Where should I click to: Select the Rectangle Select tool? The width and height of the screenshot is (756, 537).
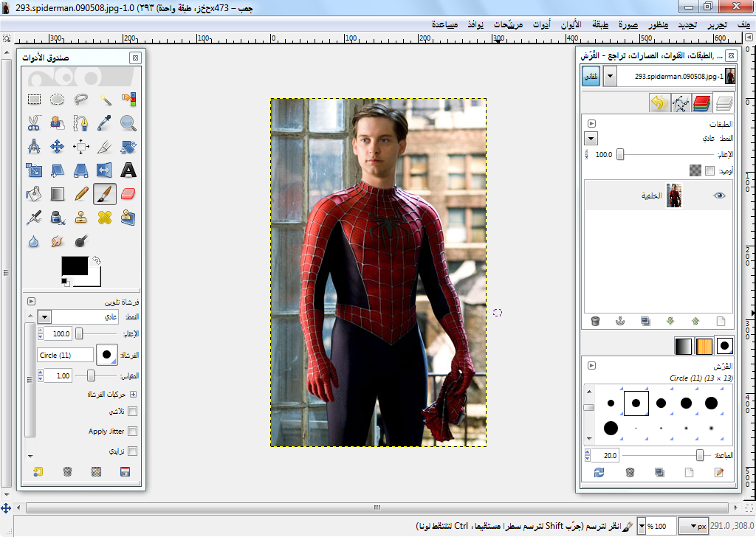pyautogui.click(x=34, y=100)
